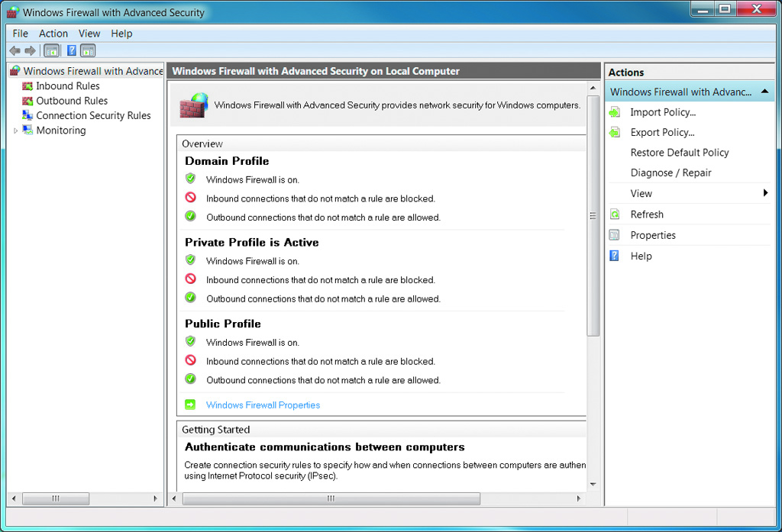Click the down arrow of the vertical scrollbar
The width and height of the screenshot is (782, 532).
tap(593, 484)
